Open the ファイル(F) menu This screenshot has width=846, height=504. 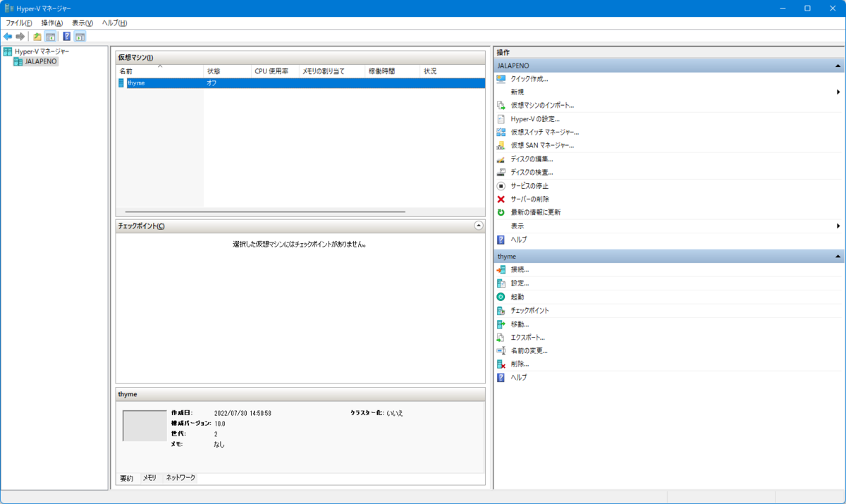(19, 23)
